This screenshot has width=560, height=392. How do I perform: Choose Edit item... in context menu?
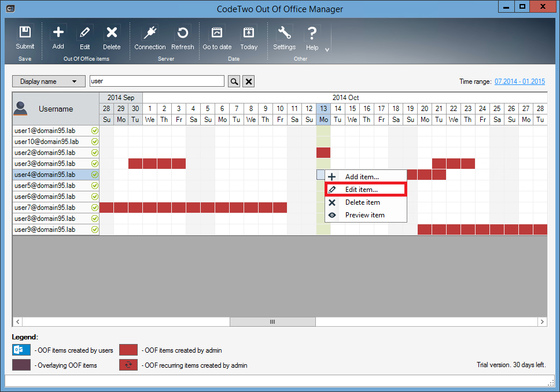(366, 190)
